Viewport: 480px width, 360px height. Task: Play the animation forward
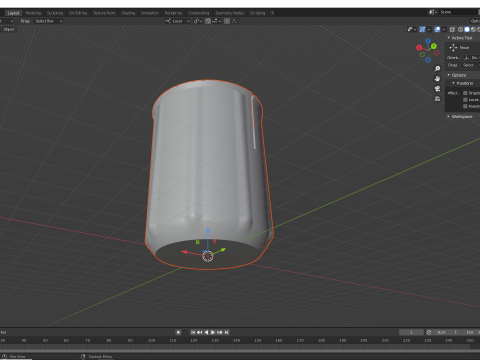click(213, 332)
